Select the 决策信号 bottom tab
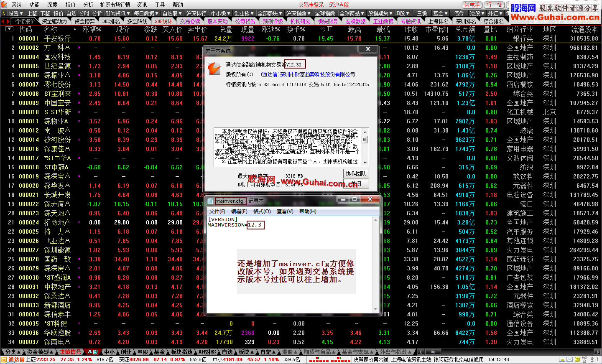This screenshot has width=602, height=364. [x=70, y=352]
